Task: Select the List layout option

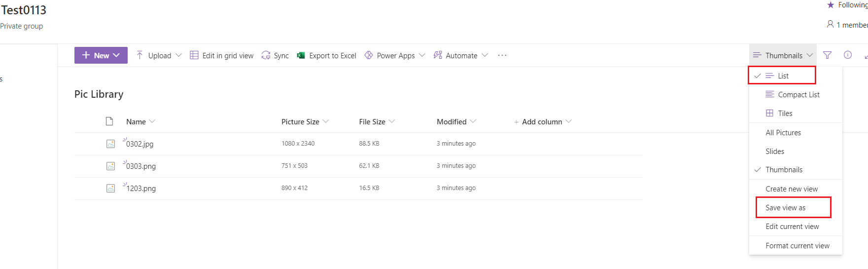Action: [x=782, y=76]
